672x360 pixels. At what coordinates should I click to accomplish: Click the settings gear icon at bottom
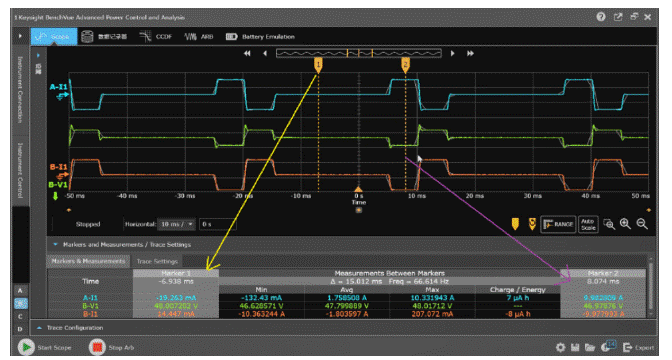(560, 347)
